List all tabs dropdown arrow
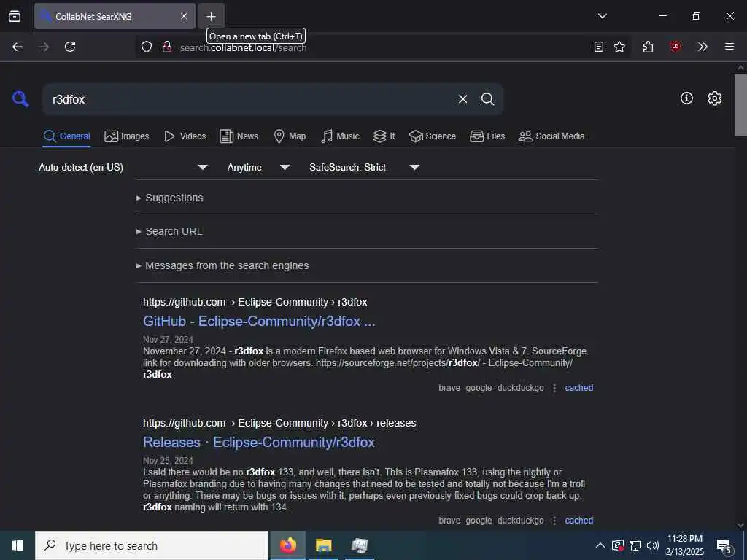Viewport: 747px width, 560px height. point(602,16)
